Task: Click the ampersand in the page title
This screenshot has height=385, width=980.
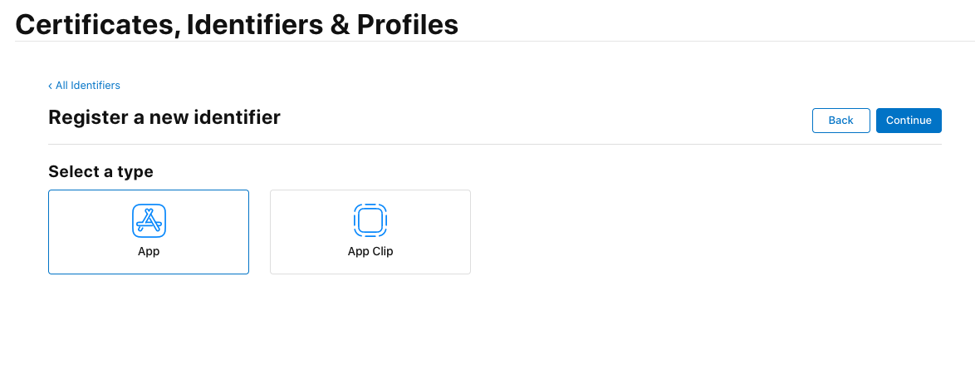Action: point(340,25)
